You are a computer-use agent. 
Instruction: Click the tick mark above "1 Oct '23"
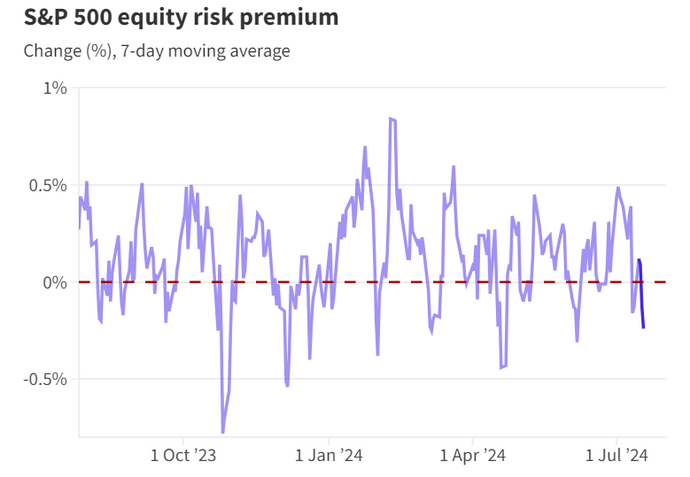click(184, 439)
